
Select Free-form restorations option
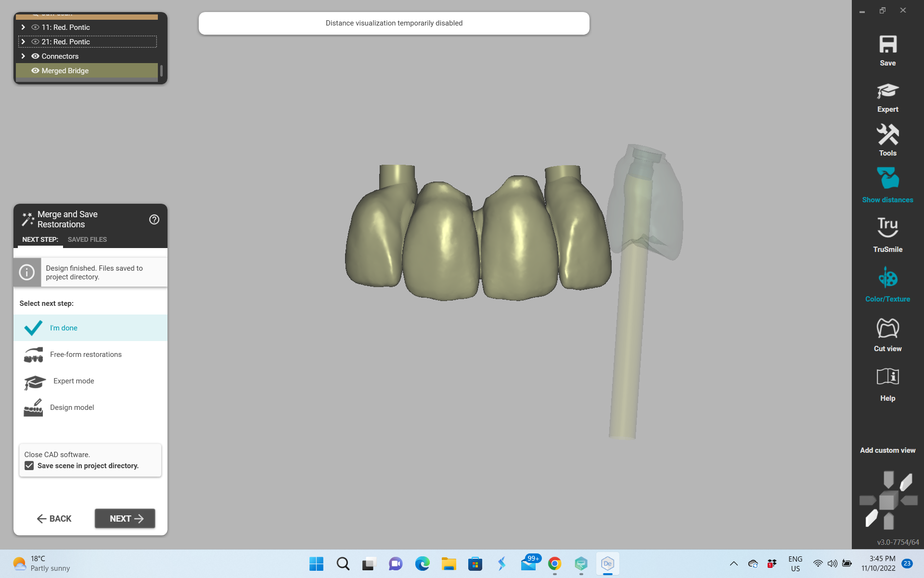point(90,355)
